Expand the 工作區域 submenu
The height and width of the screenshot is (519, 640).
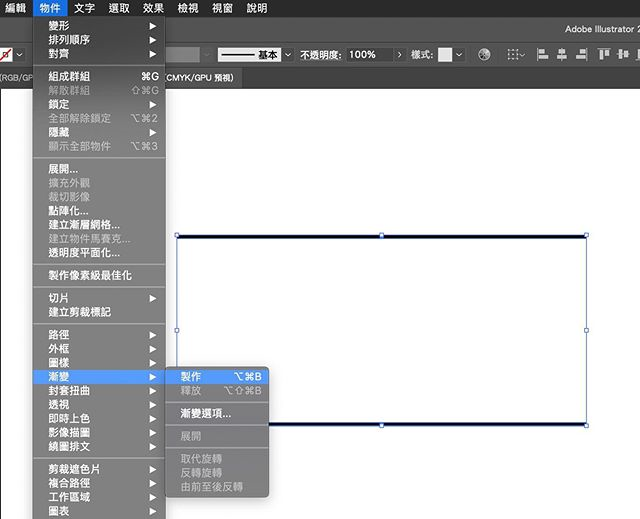[x=99, y=497]
